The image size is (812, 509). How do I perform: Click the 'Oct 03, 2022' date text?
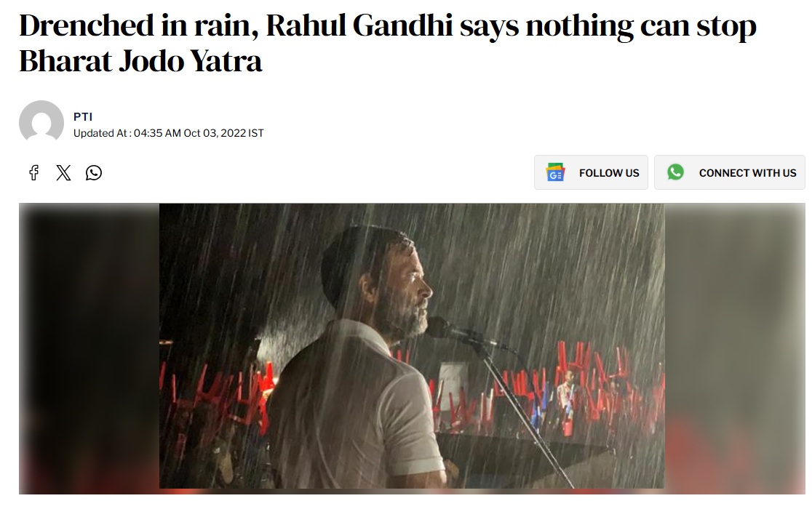coord(215,133)
